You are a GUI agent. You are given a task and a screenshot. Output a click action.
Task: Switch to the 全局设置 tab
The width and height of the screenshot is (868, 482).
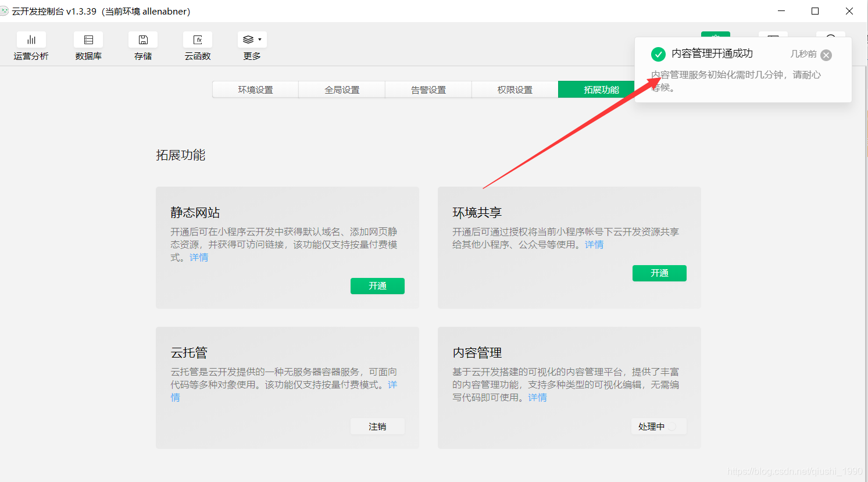click(x=342, y=90)
